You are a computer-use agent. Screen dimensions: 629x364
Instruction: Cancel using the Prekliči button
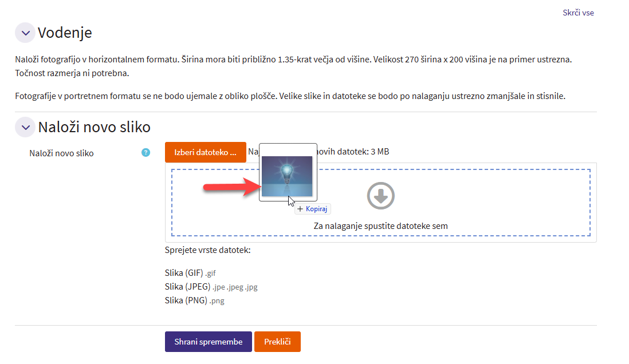pos(277,342)
